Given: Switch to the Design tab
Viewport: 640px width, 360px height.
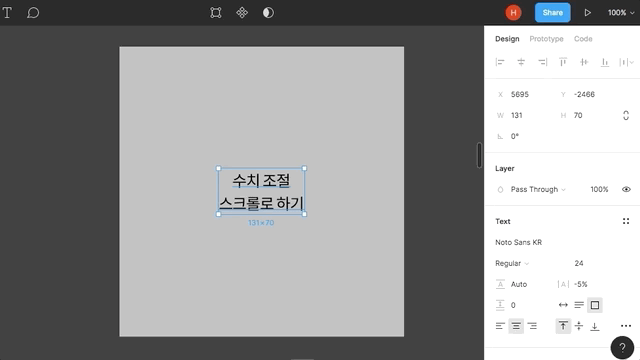Looking at the screenshot, I should [x=507, y=39].
